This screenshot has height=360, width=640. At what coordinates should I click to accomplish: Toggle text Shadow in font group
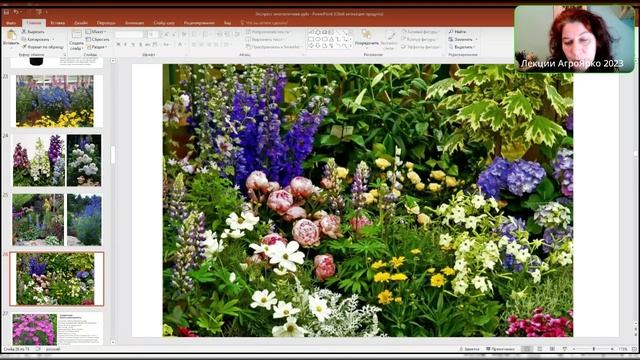click(140, 44)
